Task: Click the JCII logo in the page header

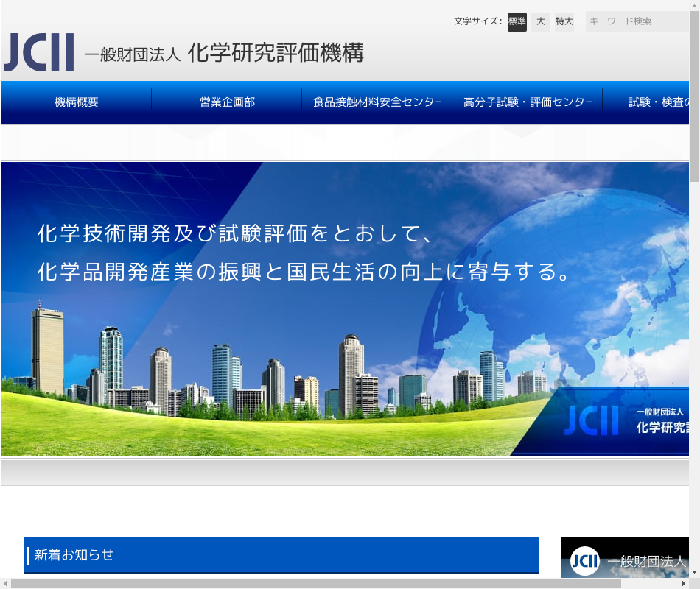Action: click(38, 53)
